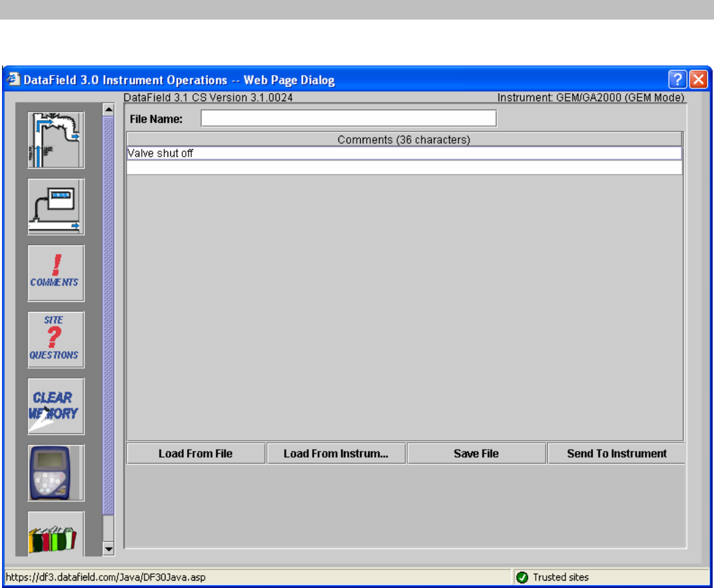Click the Internet Explorer page icon in title bar
The width and height of the screenshot is (714, 588).
click(14, 79)
